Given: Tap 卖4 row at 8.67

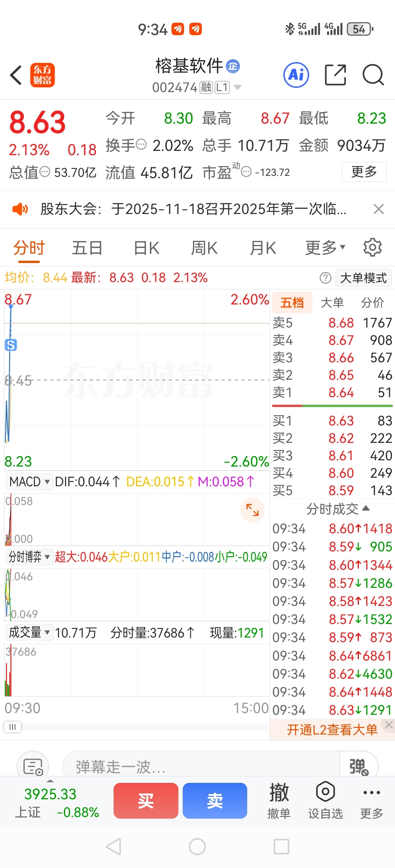Looking at the screenshot, I should coord(332,340).
